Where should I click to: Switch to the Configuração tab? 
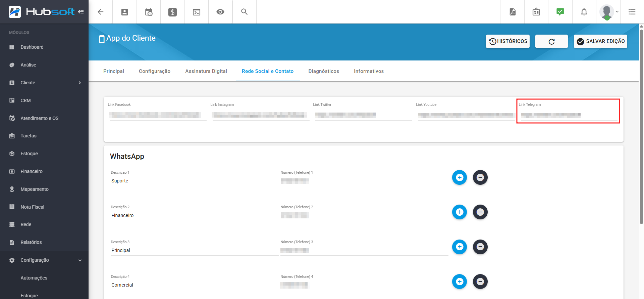click(155, 71)
